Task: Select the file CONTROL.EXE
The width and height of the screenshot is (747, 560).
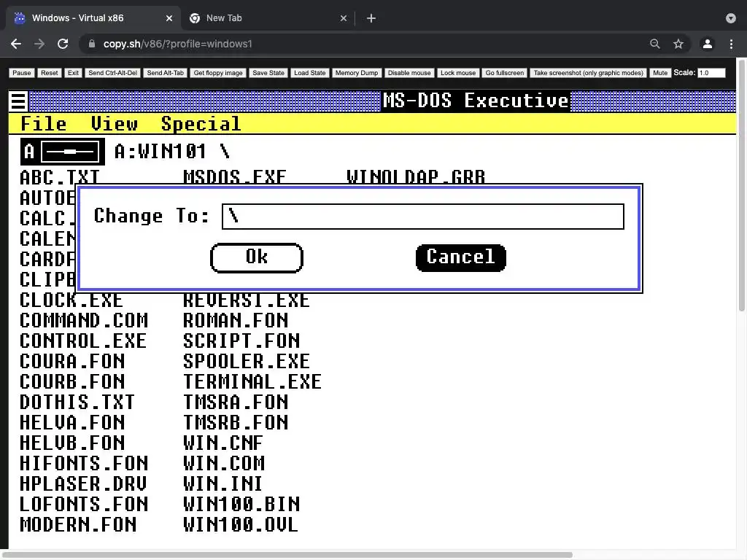Action: [83, 341]
